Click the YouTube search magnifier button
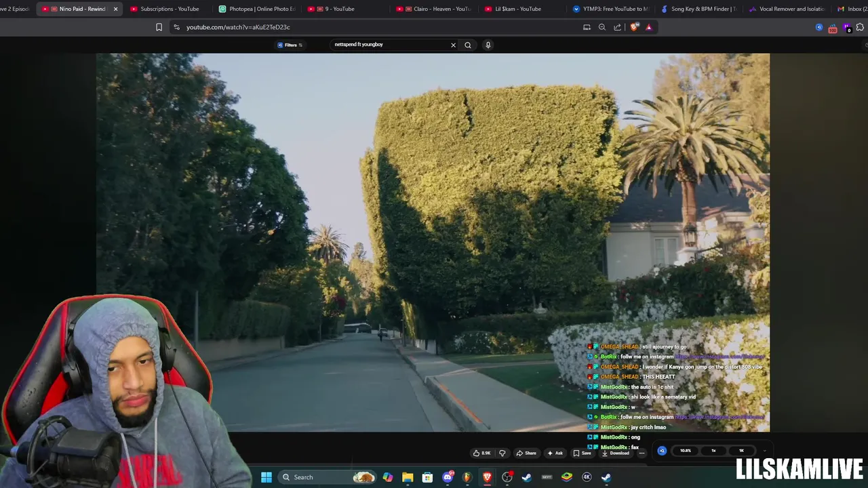This screenshot has width=868, height=488. [x=468, y=45]
